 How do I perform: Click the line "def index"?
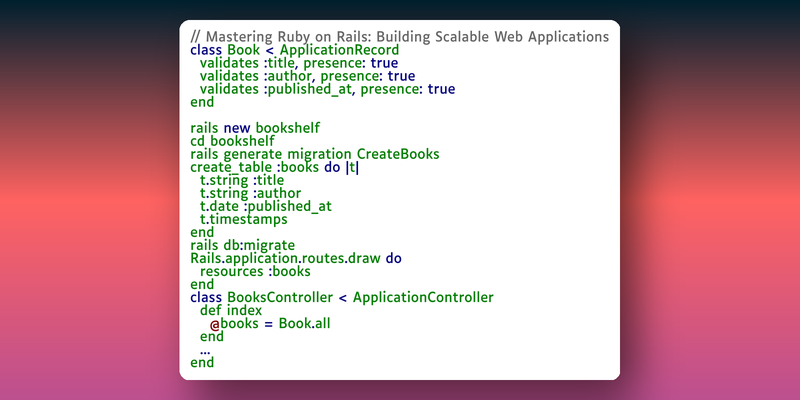click(231, 310)
